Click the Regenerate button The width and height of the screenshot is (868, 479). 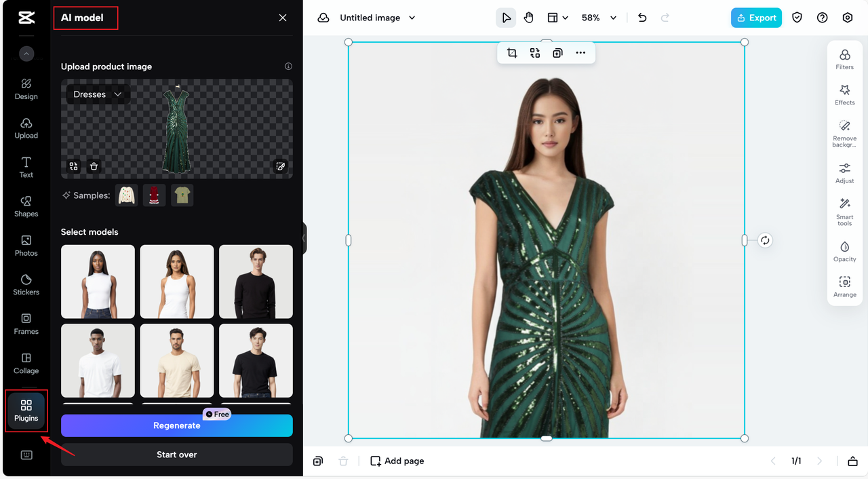[x=177, y=425]
